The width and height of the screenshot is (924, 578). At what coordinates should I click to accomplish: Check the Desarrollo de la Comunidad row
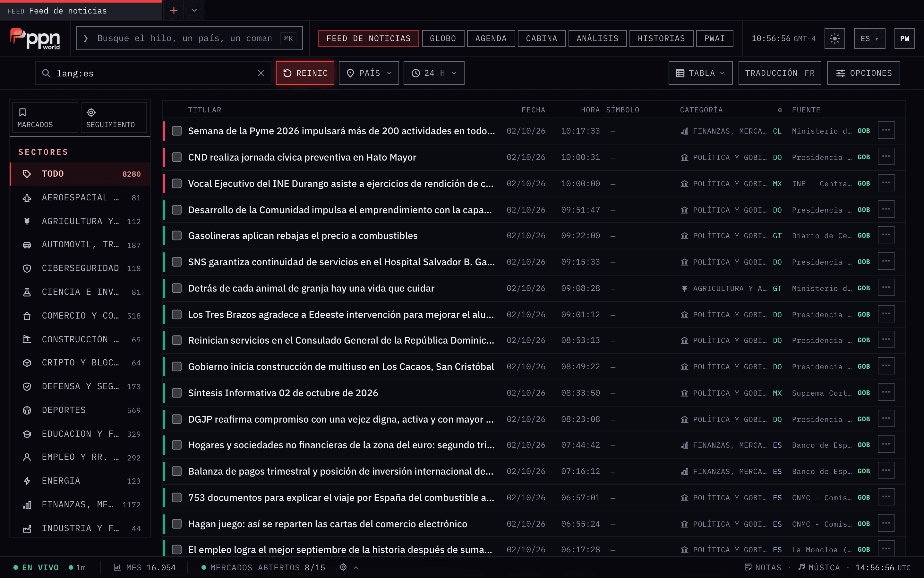pos(177,210)
